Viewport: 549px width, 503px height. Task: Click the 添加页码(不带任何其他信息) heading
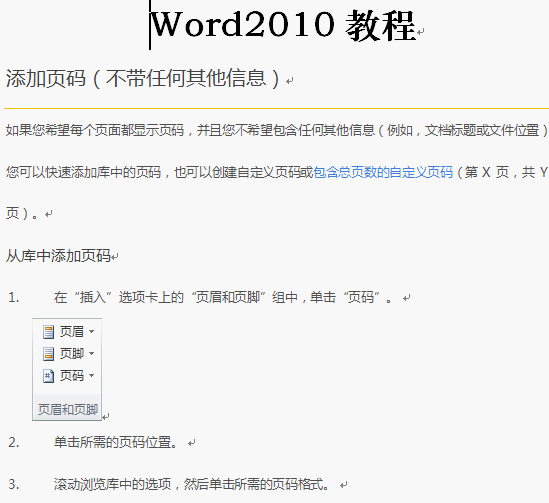(143, 78)
